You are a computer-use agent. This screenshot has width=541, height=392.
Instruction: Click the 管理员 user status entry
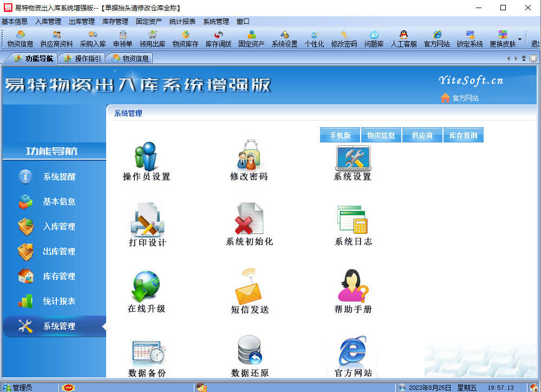pyautogui.click(x=18, y=388)
